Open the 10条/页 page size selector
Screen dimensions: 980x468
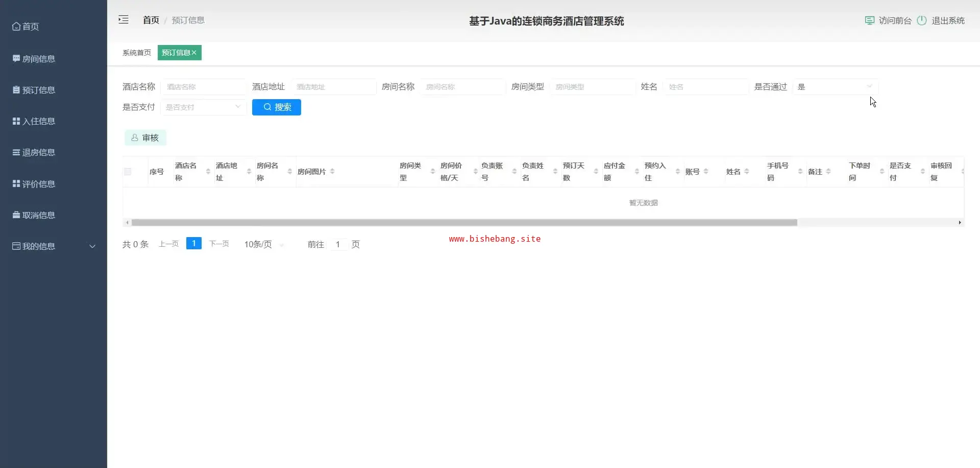[263, 245]
